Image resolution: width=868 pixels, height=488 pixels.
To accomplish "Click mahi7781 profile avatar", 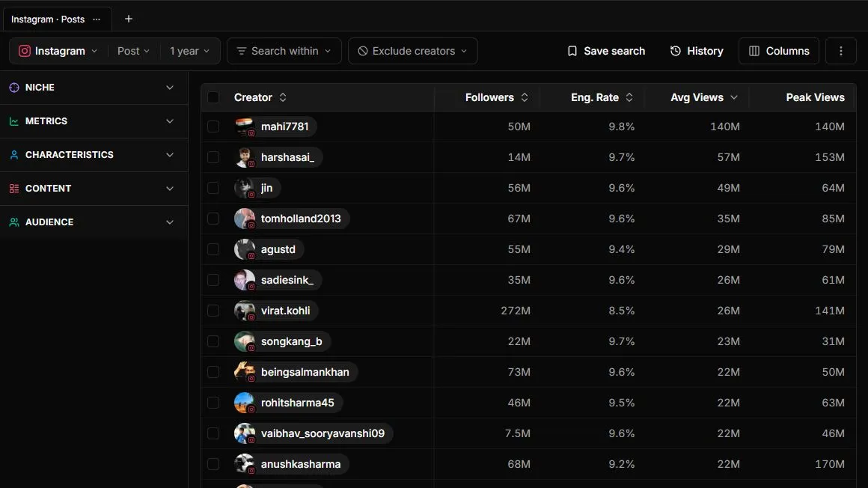I will [x=244, y=126].
